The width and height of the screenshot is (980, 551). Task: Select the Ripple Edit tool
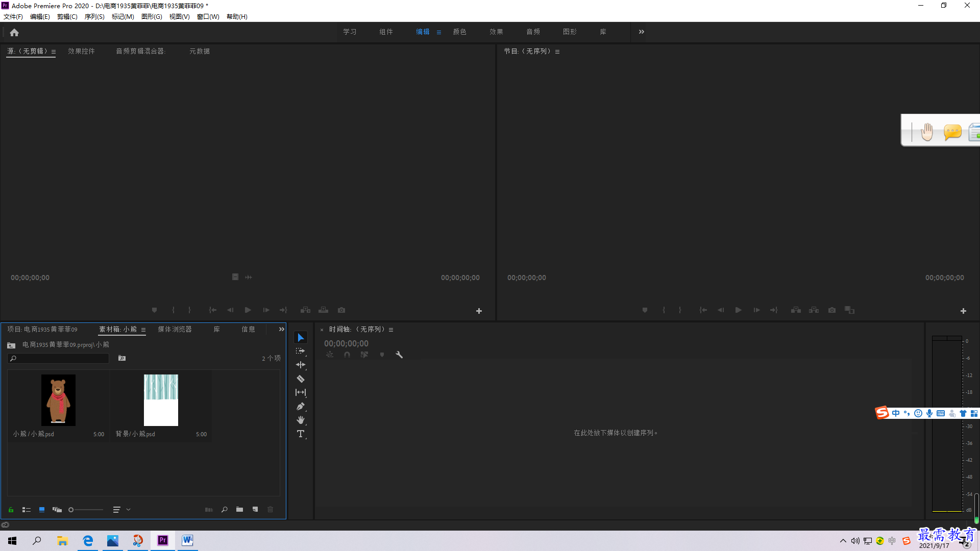pyautogui.click(x=301, y=365)
